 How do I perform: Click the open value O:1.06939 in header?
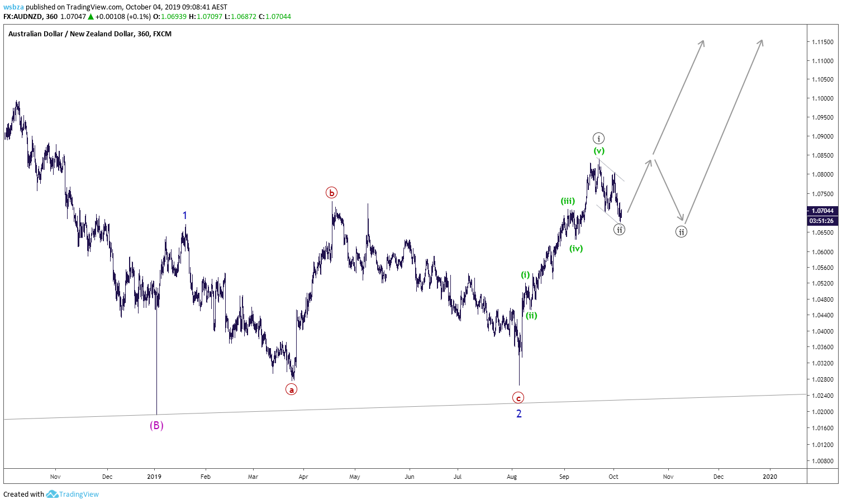170,17
